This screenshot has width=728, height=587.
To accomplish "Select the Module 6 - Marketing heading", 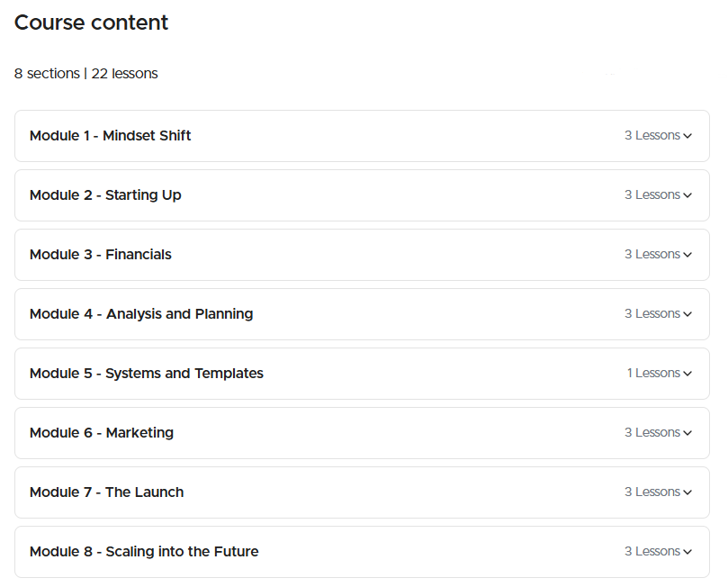I will (x=102, y=433).
